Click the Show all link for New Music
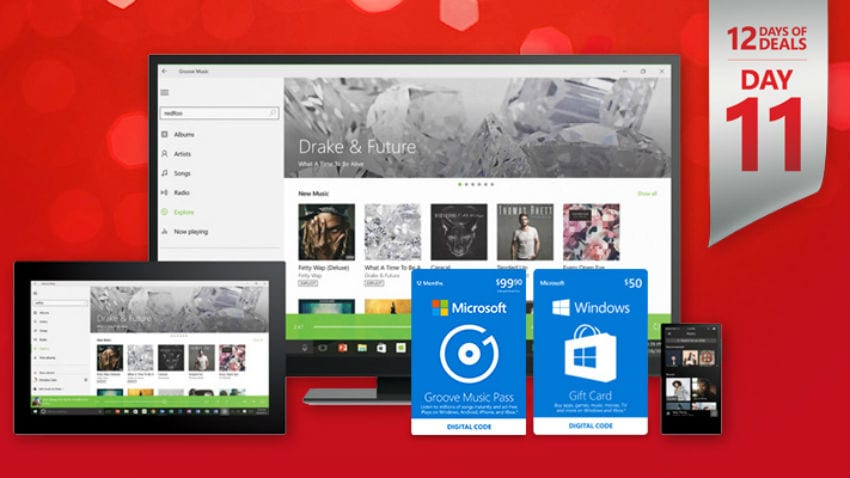 tap(647, 193)
